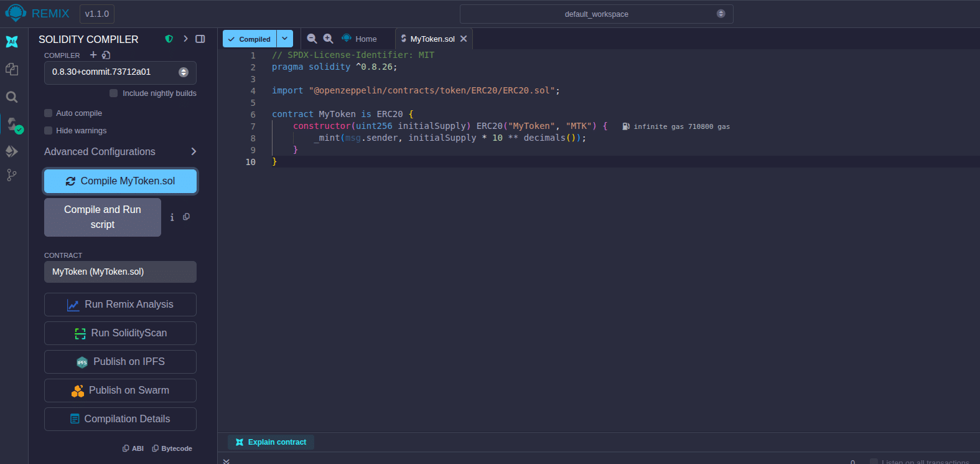Screen dimensions: 980x464
Task: Open the RemixAI assistant sidebar icon
Action: 12,42
